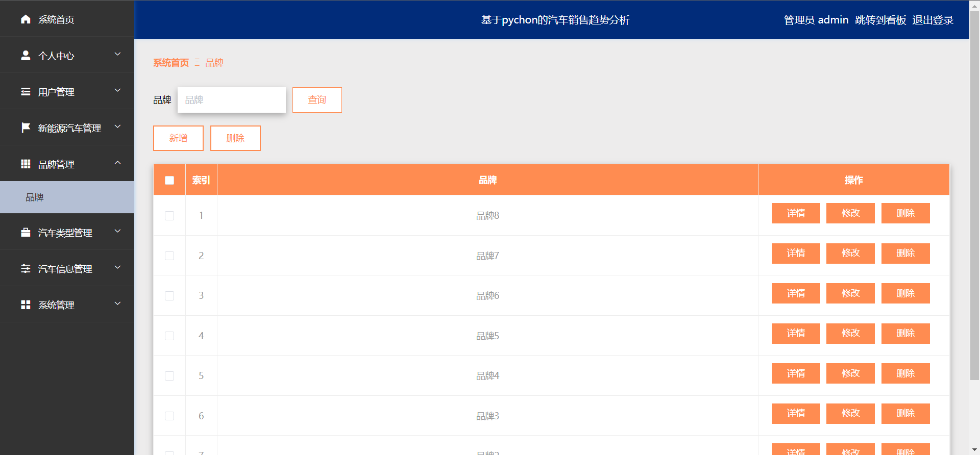Click 删除 for 品牌3

coord(905,414)
